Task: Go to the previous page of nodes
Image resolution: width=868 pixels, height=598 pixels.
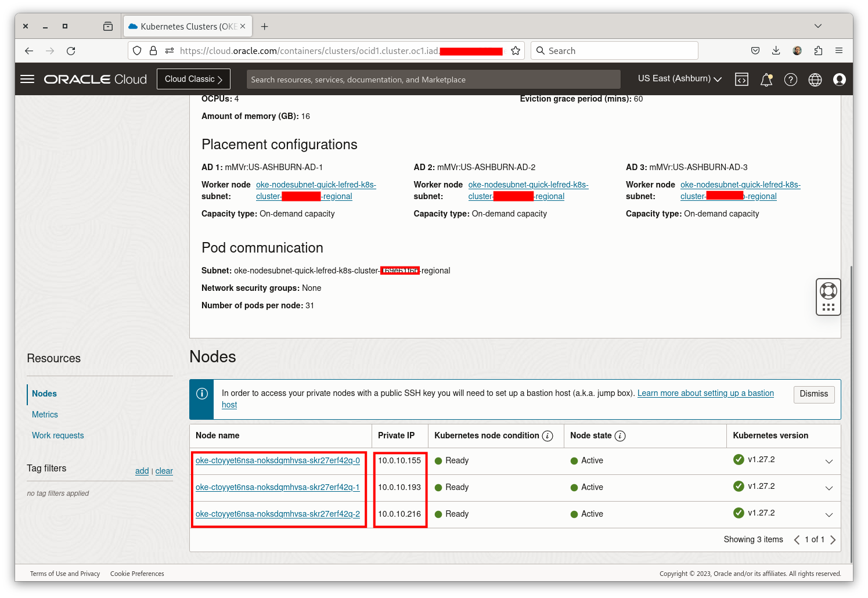Action: [797, 540]
